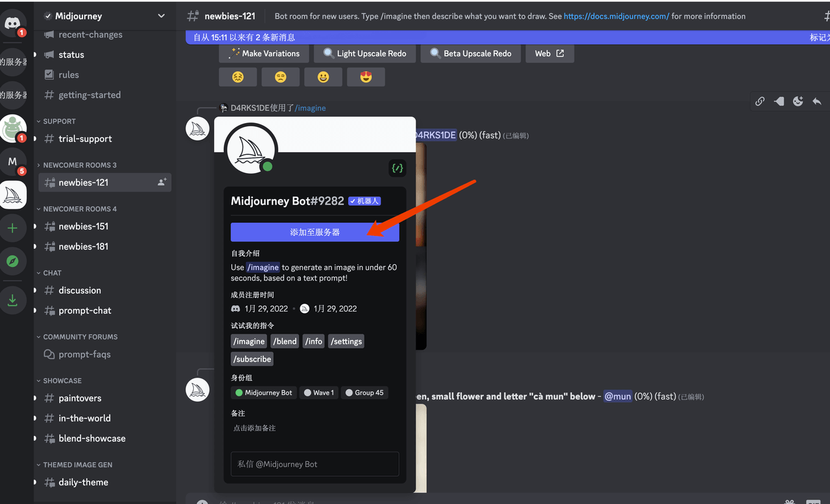The image size is (830, 504).
Task: Mark unread with the flag-shaped icon
Action: tap(779, 101)
